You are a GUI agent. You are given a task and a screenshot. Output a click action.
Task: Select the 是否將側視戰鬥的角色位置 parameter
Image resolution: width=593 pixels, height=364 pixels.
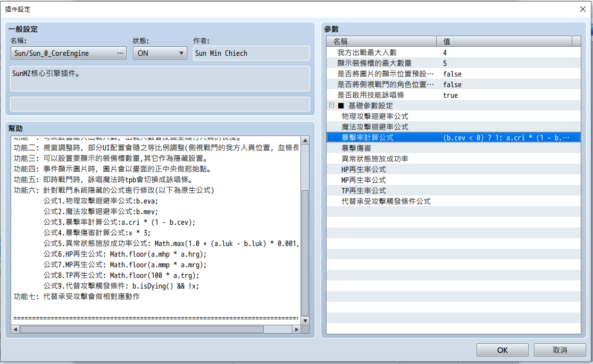(x=454, y=84)
